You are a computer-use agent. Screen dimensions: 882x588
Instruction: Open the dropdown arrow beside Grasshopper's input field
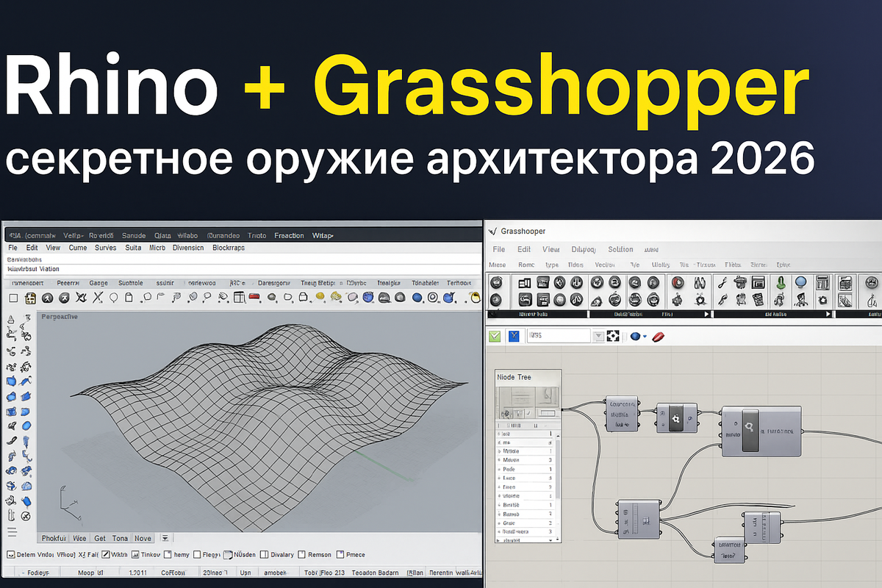(x=598, y=336)
